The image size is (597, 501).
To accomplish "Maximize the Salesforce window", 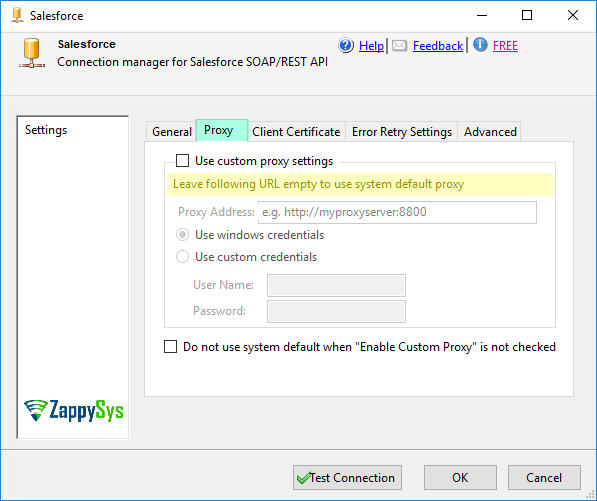I will (527, 15).
